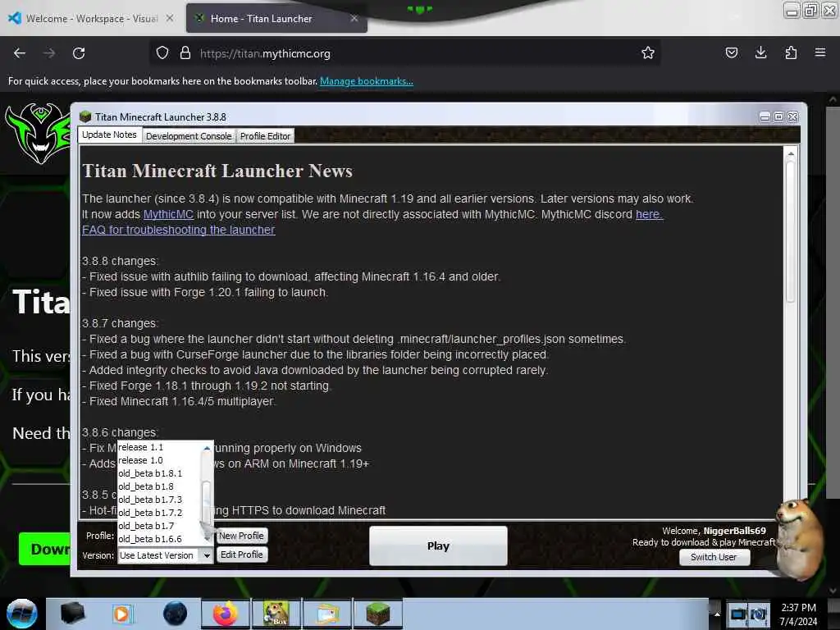This screenshot has width=840, height=630.
Task: Pick old_beta b1.7.2 in dropdown list
Action: 158,513
